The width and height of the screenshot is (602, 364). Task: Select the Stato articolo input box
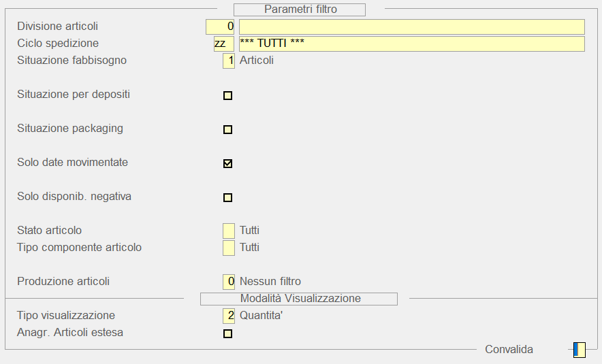pos(229,231)
